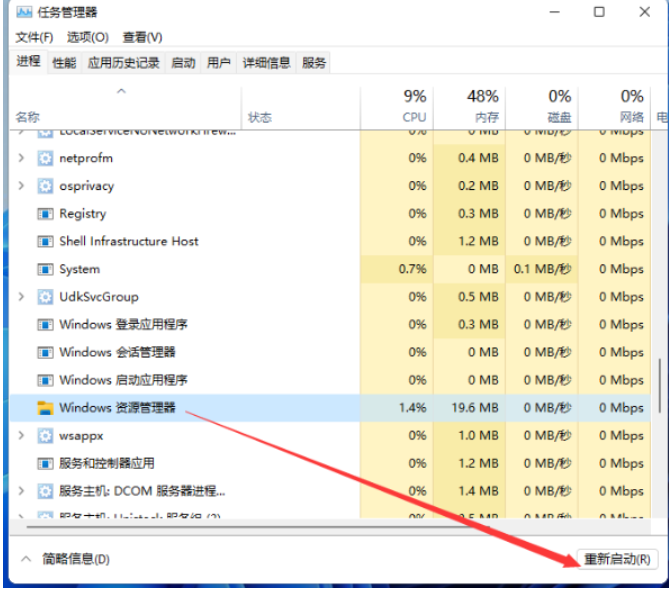Click the UdkSvcGroup gear icon

coord(44,297)
